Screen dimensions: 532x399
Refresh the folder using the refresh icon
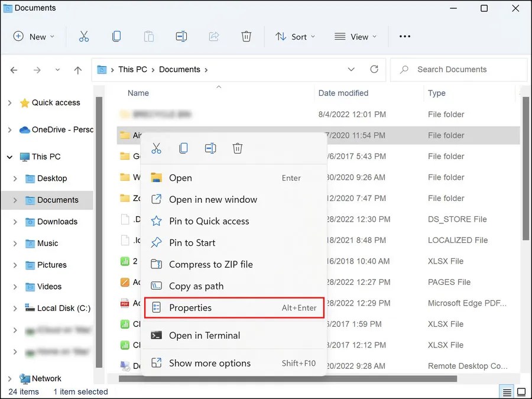374,69
